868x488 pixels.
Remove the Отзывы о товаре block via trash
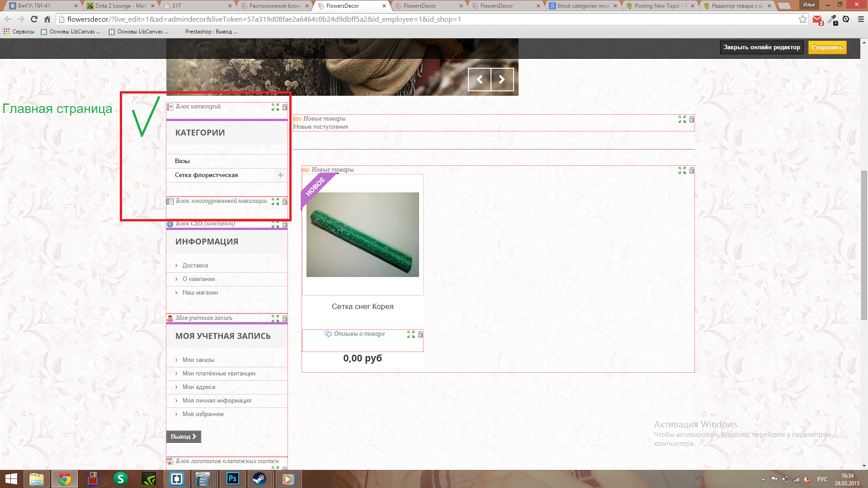420,334
